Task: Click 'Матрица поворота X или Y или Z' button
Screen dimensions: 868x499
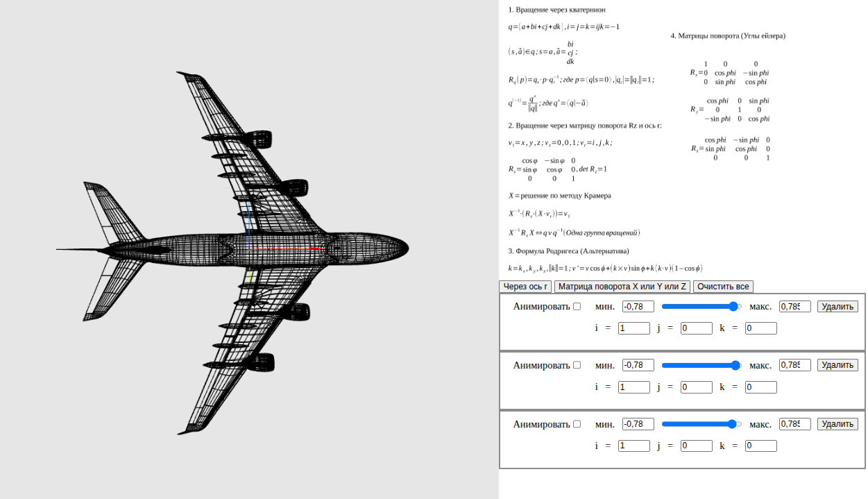Action: click(622, 287)
